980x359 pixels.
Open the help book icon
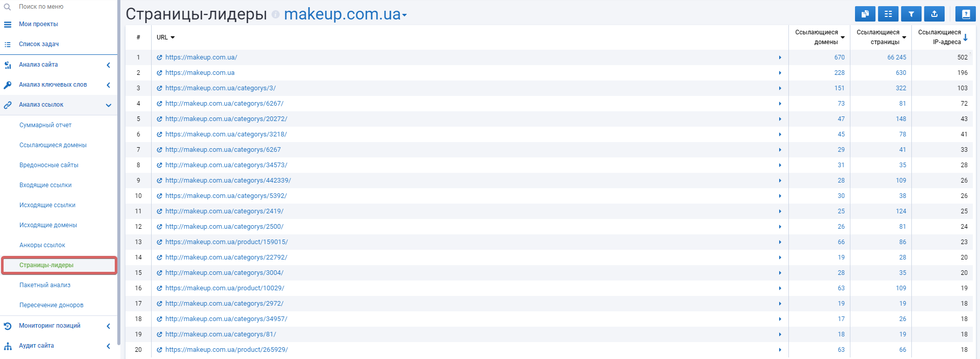pos(966,14)
